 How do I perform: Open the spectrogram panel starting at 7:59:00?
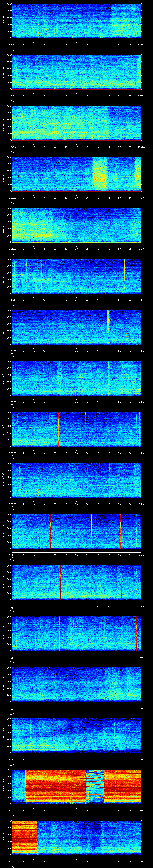click(x=76, y=123)
